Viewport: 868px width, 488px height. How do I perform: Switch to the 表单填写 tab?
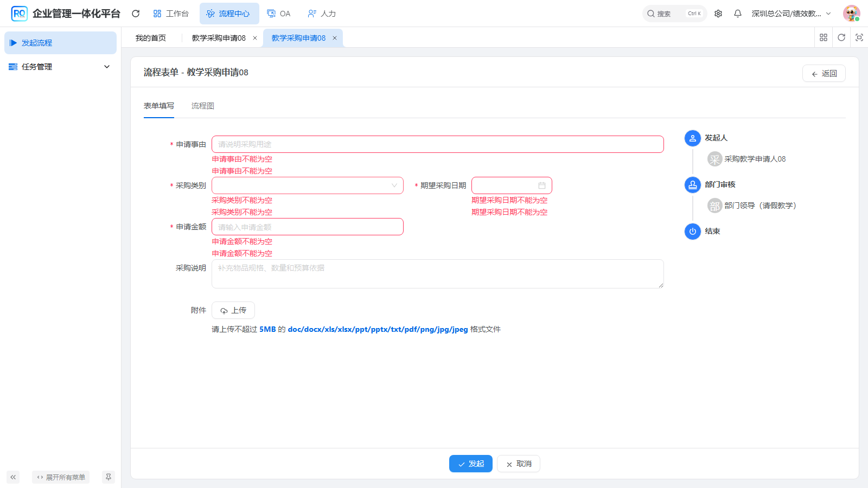[159, 106]
